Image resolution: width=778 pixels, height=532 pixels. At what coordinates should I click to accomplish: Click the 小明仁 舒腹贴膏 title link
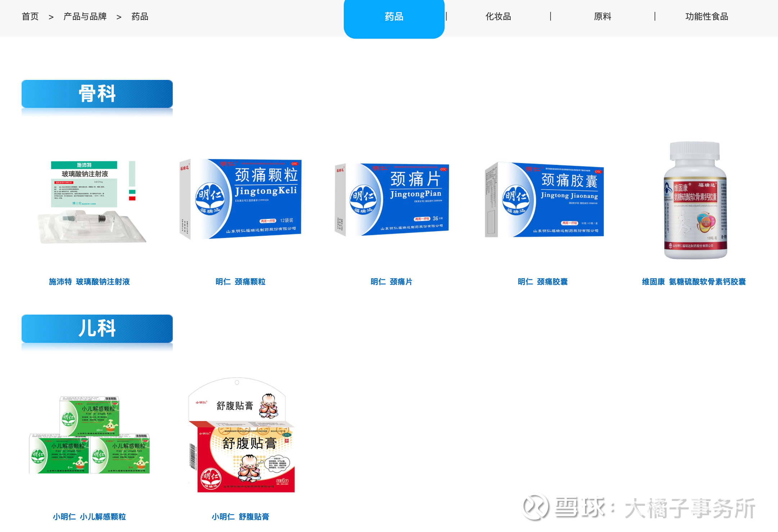pyautogui.click(x=240, y=517)
